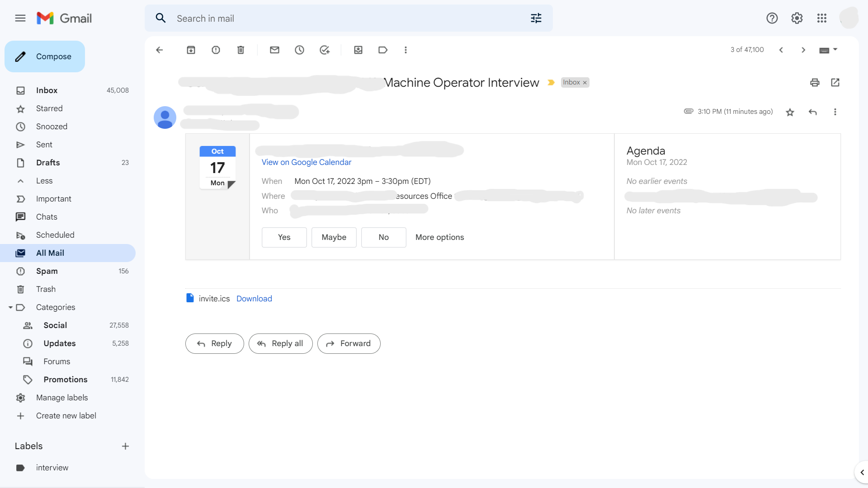The image size is (868, 488).
Task: Reply using the arrow icon near timestamp
Action: [812, 112]
